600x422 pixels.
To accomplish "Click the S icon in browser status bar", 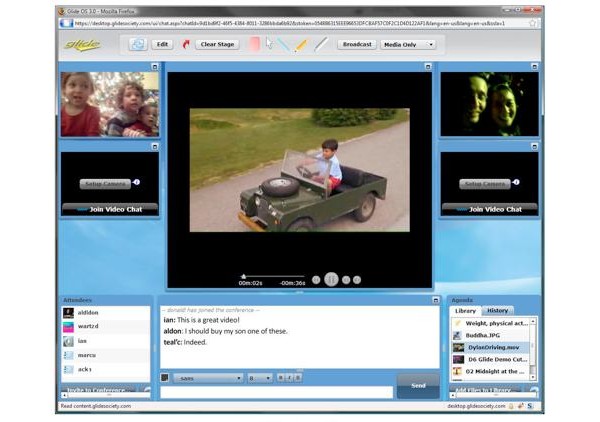I will 530,406.
